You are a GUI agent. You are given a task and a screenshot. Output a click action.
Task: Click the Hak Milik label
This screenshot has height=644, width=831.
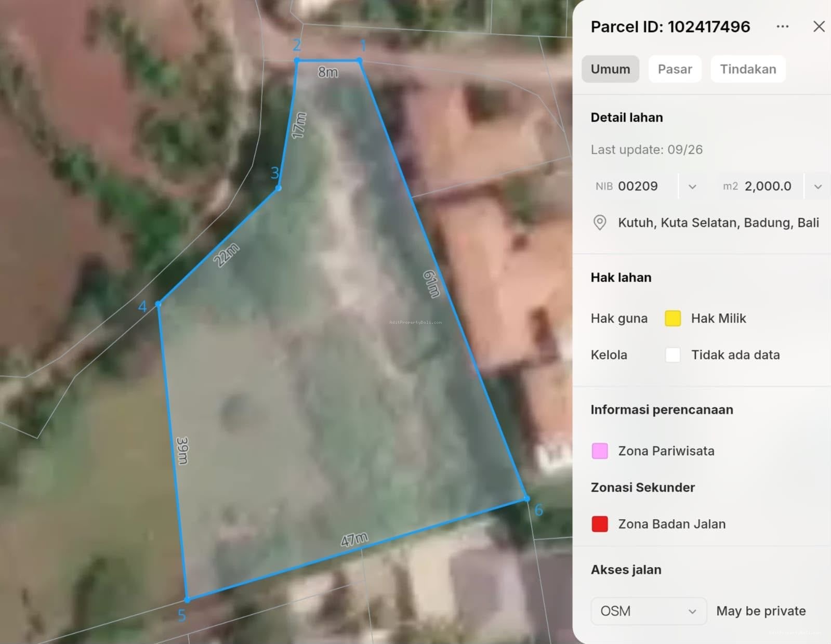(x=718, y=318)
